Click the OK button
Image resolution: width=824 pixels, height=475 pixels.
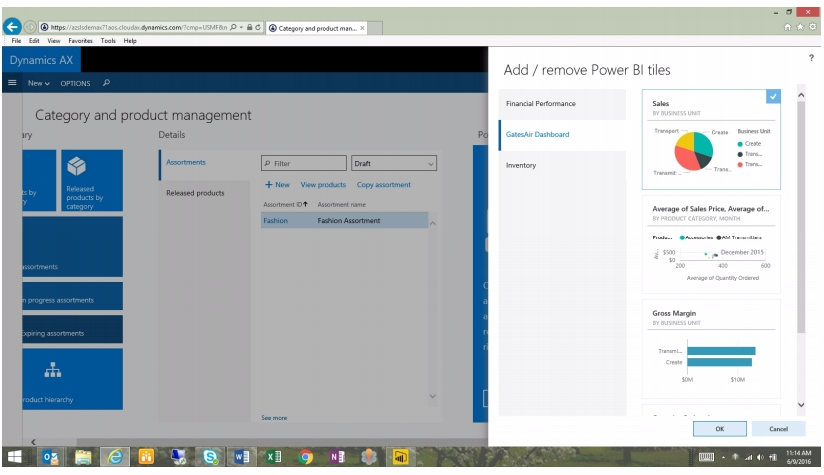(x=719, y=428)
